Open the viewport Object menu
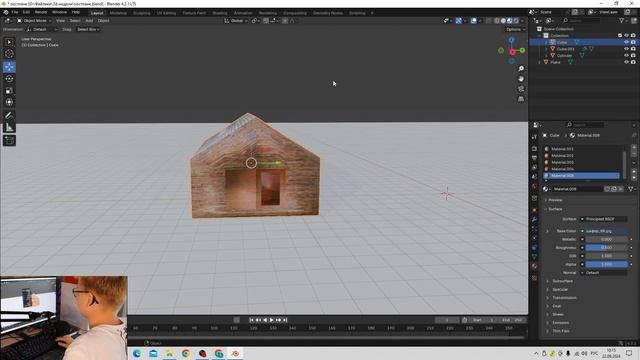This screenshot has width=640, height=360. tap(103, 20)
